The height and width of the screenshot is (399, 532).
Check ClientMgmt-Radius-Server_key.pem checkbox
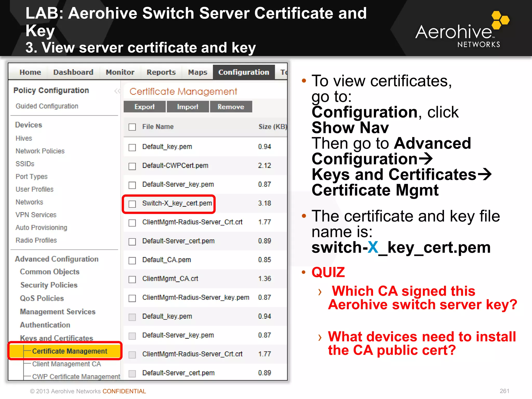coord(132,298)
